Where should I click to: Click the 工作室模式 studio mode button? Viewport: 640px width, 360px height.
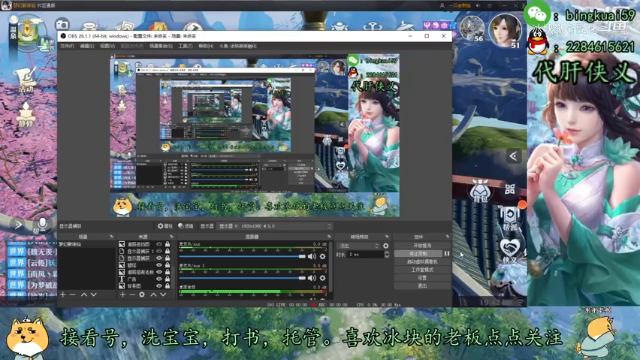(x=422, y=270)
